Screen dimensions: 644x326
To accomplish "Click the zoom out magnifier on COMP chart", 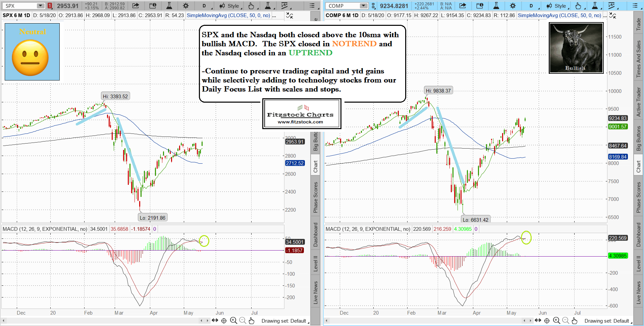I will click(x=566, y=321).
